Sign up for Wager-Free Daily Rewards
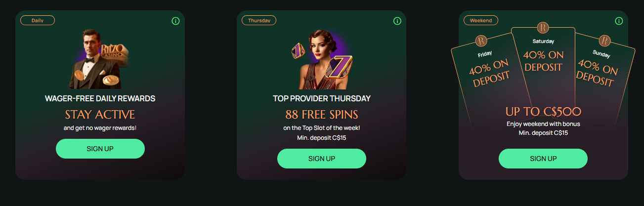This screenshot has height=206, width=644. coord(100,149)
